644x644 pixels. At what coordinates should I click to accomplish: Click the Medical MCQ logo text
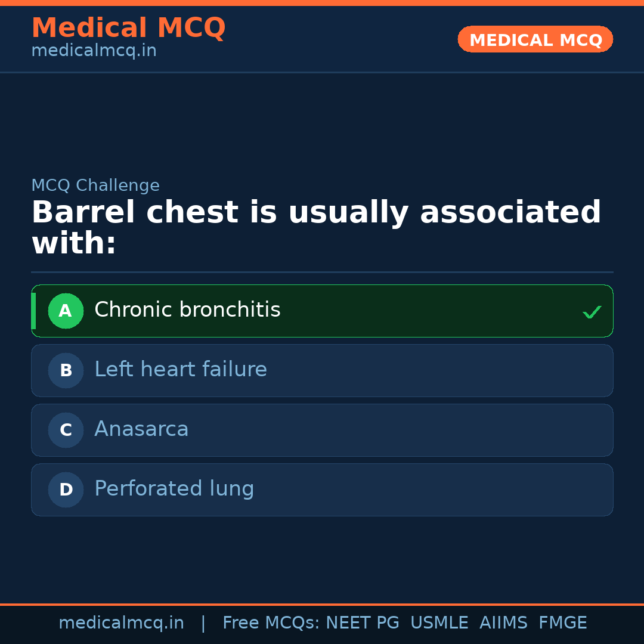pos(128,27)
